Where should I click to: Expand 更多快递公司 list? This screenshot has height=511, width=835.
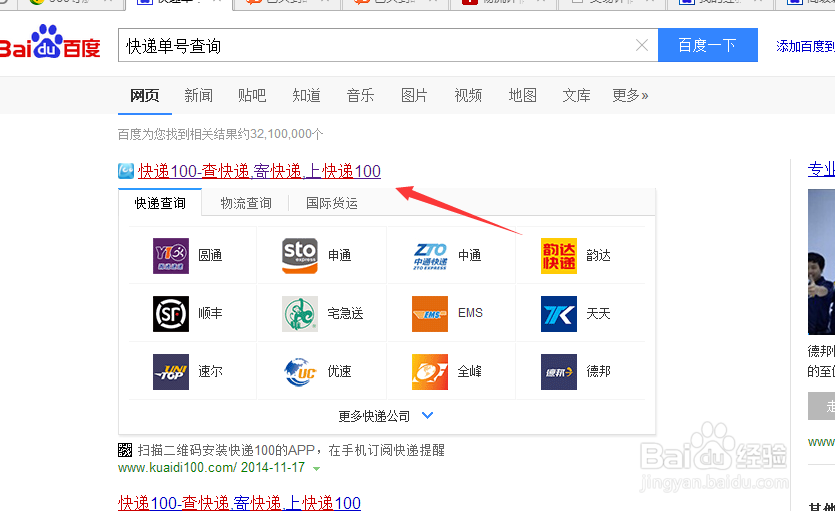point(386,416)
